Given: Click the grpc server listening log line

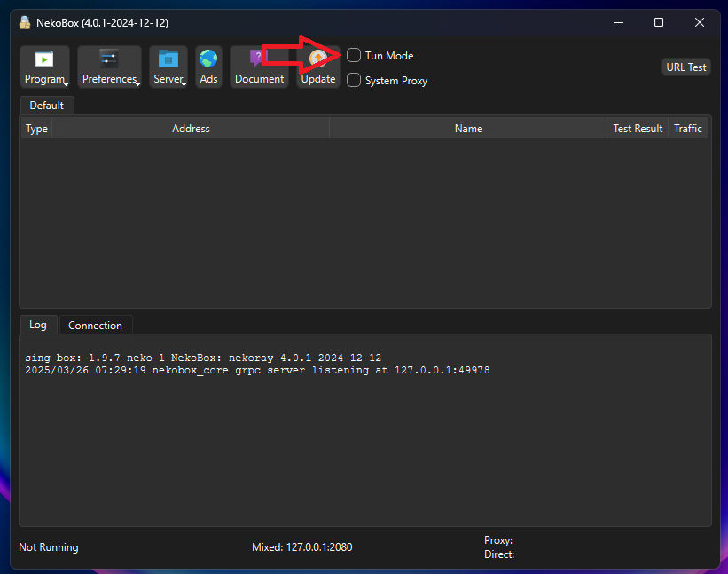Looking at the screenshot, I should pyautogui.click(x=257, y=370).
